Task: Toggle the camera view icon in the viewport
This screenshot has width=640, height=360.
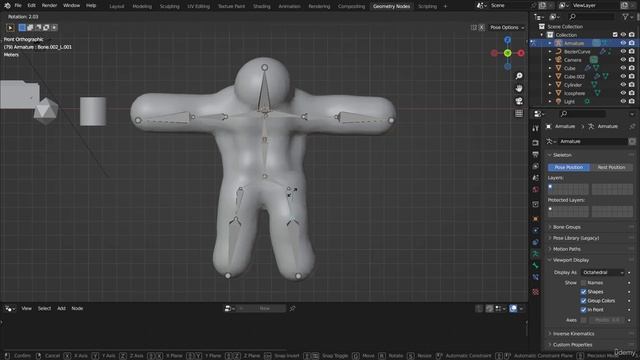Action: (519, 101)
